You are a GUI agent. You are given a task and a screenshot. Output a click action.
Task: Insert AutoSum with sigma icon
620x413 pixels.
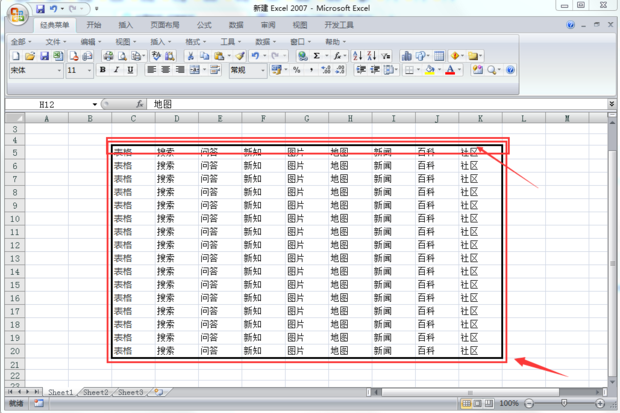coord(317,56)
